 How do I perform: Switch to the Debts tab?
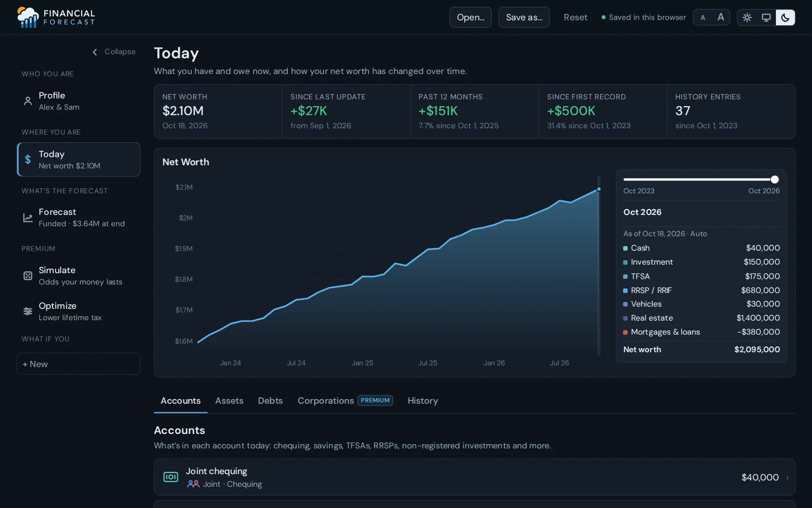[270, 401]
